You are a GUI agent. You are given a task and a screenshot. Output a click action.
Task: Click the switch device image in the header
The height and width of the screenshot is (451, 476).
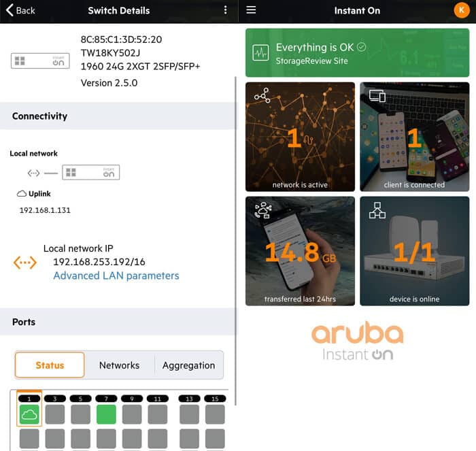40,61
